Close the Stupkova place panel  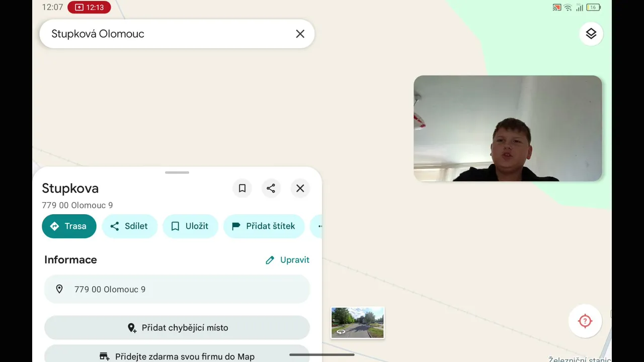[300, 188]
